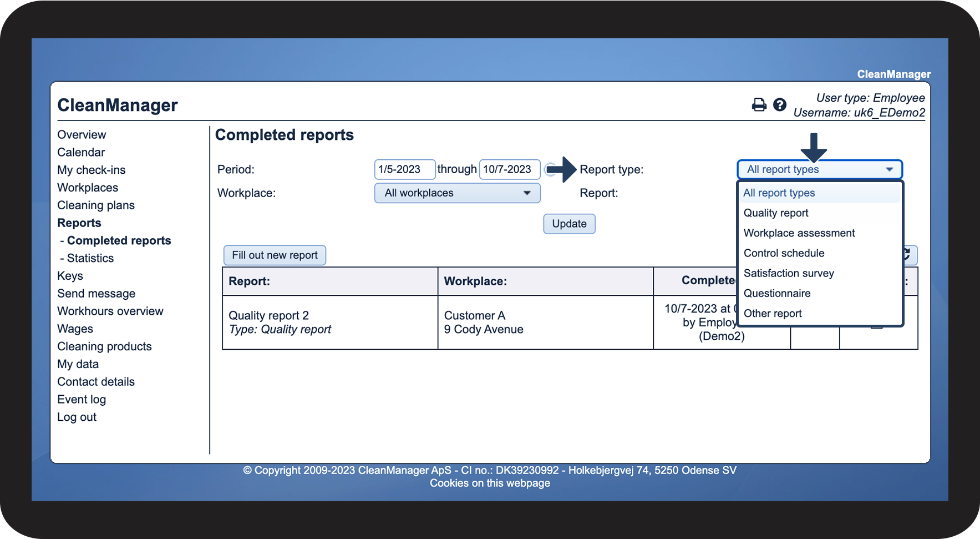Image resolution: width=980 pixels, height=539 pixels.
Task: Pick Control schedule in dropdown list
Action: coord(784,253)
